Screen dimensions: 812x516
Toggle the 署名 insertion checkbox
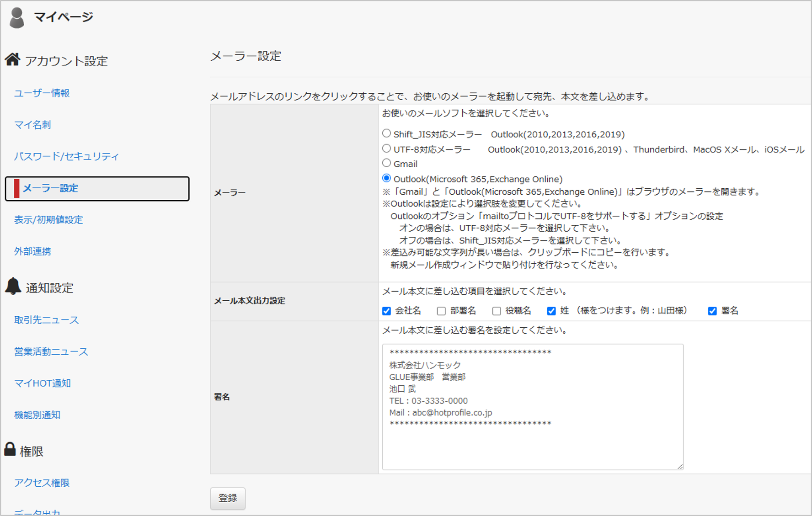(712, 311)
